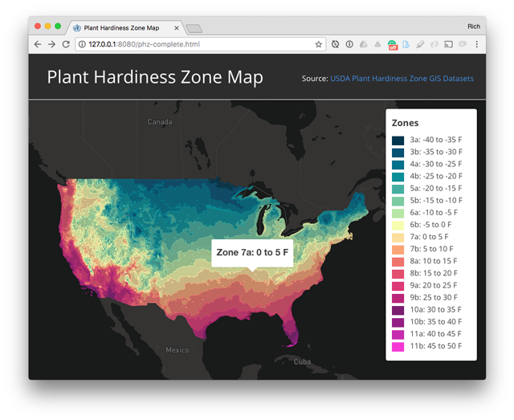Click the Rich profile button

pos(474,27)
